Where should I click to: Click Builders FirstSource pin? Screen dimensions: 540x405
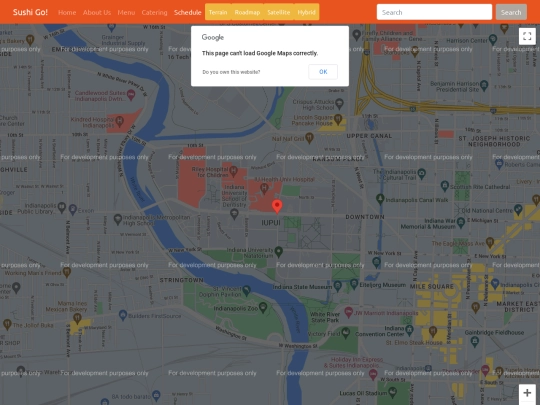click(x=123, y=315)
